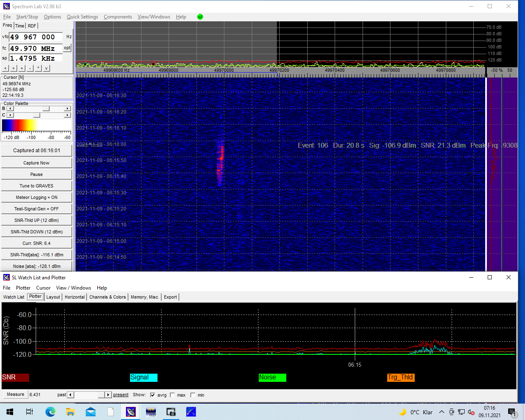Click the green status indicator in menu bar
Viewport: 525px width, 420px height.
200,17
